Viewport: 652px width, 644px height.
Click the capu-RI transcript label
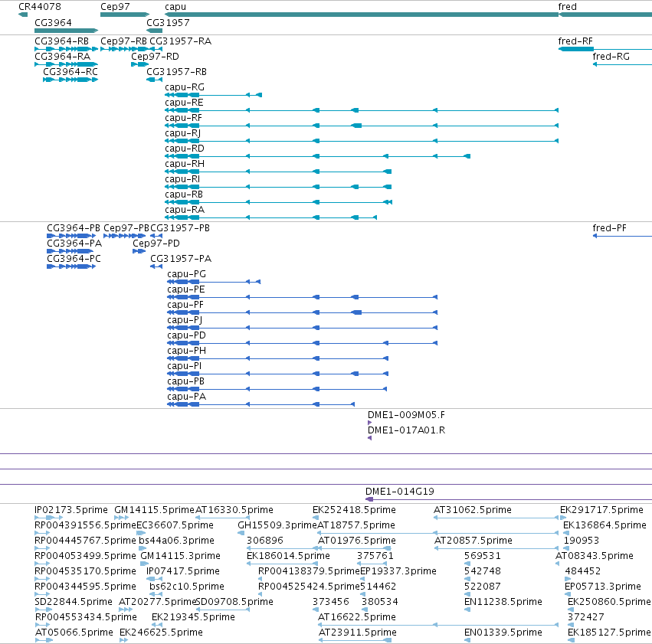click(182, 179)
